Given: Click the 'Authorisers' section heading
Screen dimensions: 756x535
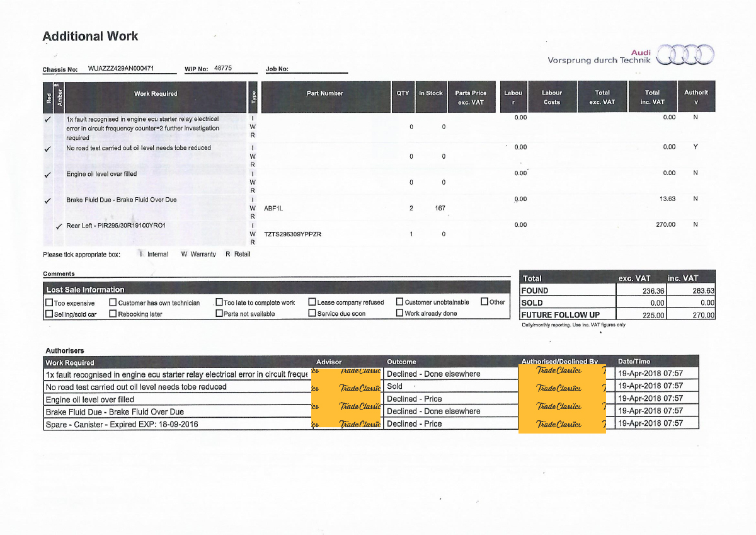Looking at the screenshot, I should pos(64,350).
